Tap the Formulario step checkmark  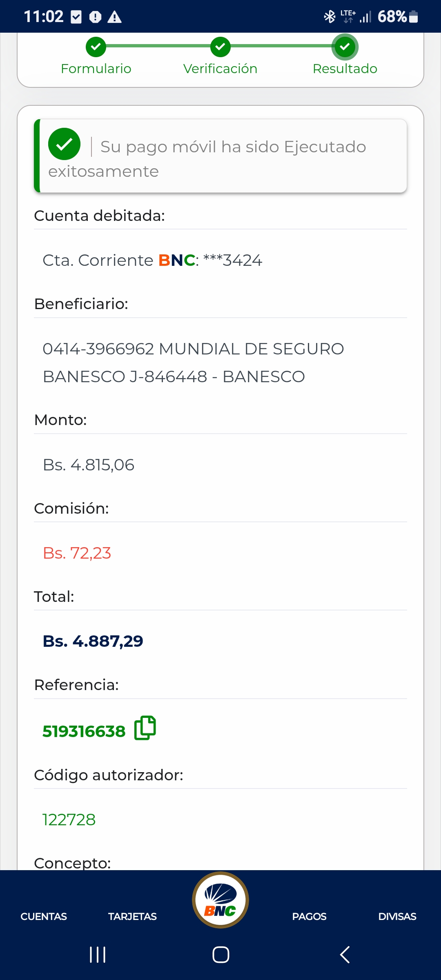click(x=96, y=47)
